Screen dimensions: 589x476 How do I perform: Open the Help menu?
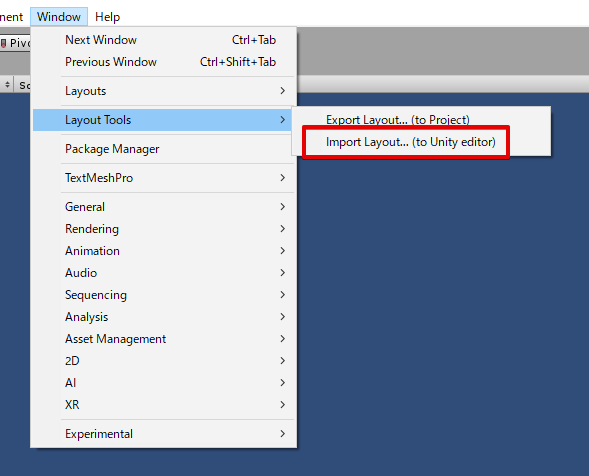107,17
